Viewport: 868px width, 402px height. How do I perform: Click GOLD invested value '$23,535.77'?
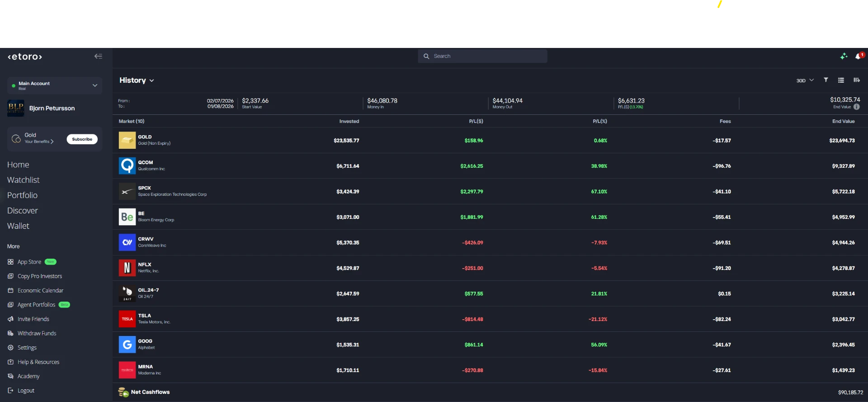(346, 141)
